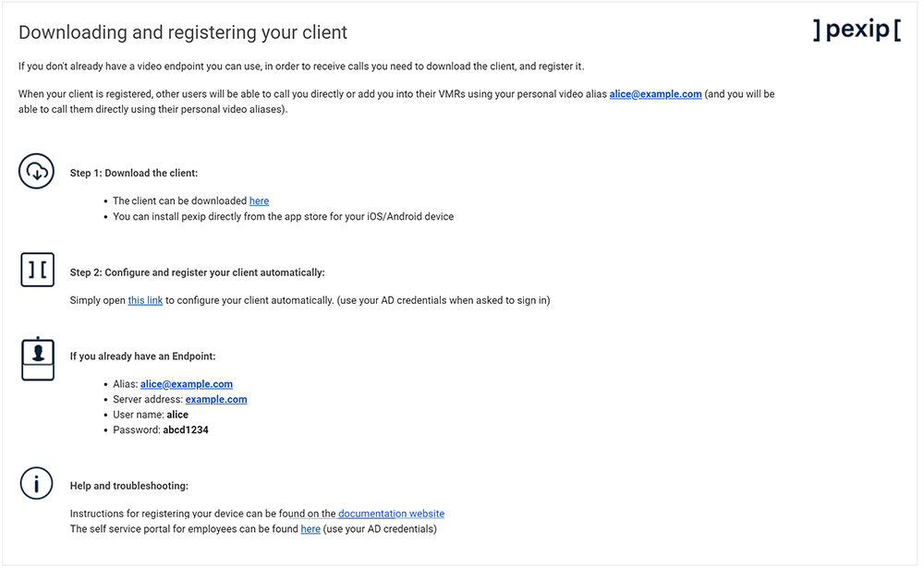Open 'this link' to configure client automatically
Viewport: 924px width, 568px height.
(x=145, y=300)
